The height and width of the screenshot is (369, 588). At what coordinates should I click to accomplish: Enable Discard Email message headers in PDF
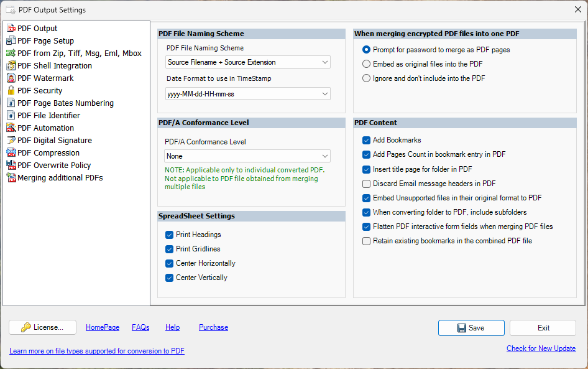[x=366, y=184]
